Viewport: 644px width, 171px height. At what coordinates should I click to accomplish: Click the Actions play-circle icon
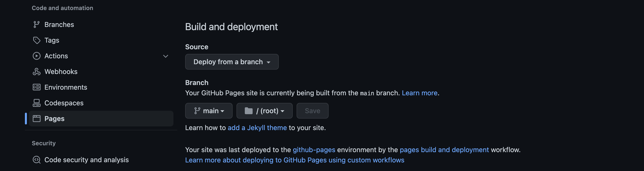[36, 56]
